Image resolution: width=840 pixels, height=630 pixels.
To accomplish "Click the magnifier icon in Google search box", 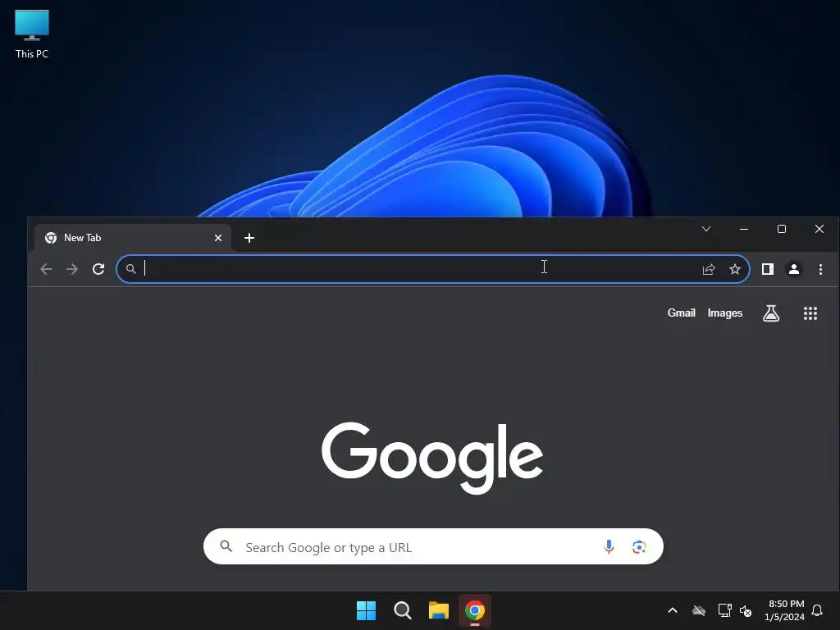I will tap(226, 546).
